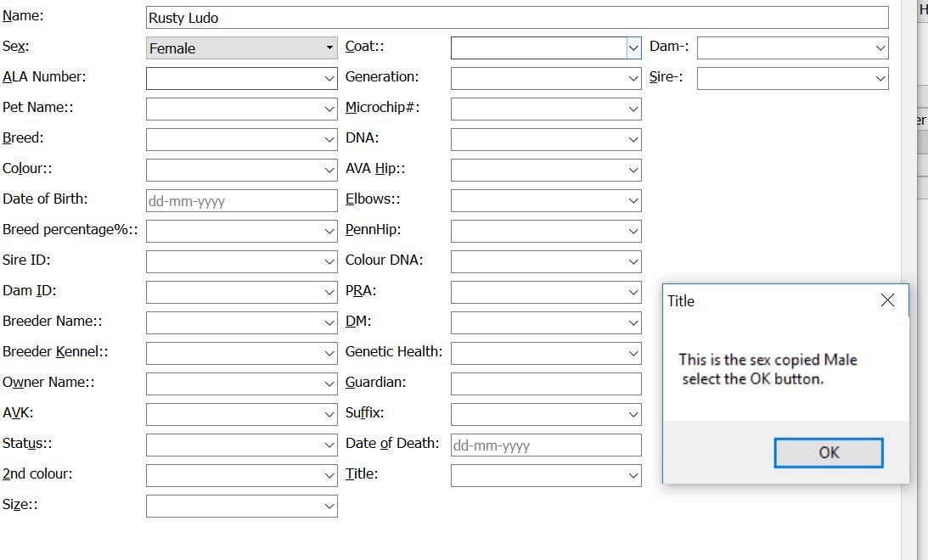Expand the Title field dropdown in the form
Screen dimensions: 928x560
coord(633,476)
